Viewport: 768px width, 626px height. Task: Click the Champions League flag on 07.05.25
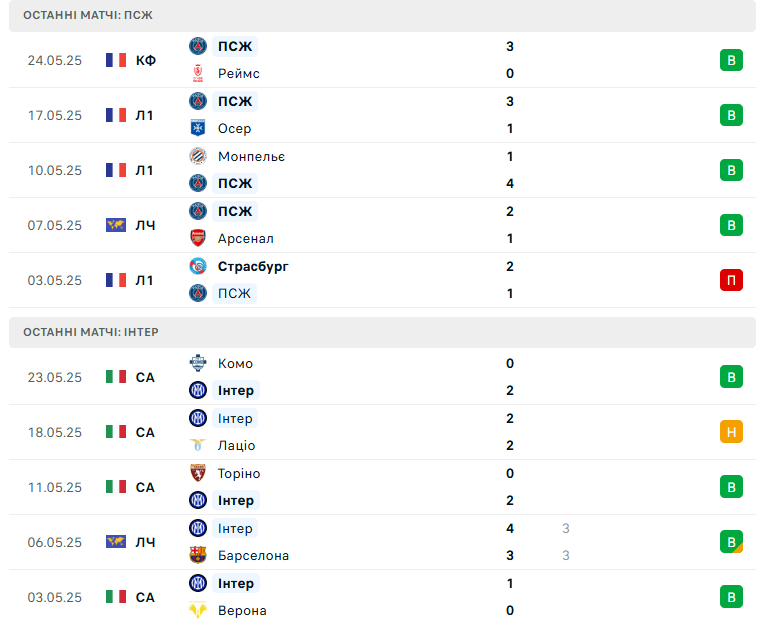[116, 225]
